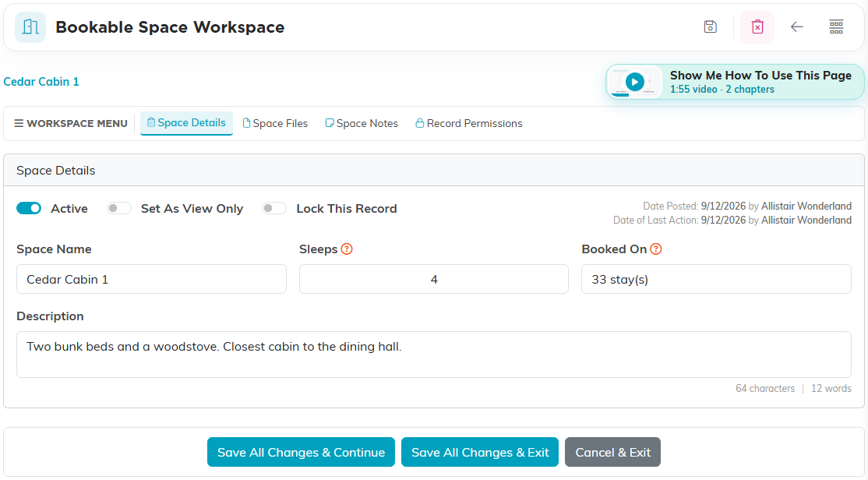Click the save disk icon in header

pos(711,26)
